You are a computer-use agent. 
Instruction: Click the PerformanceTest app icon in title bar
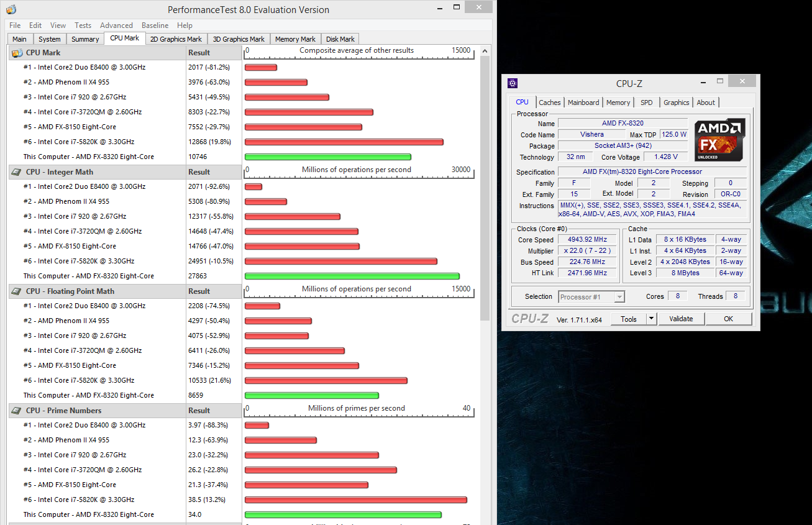pos(11,9)
